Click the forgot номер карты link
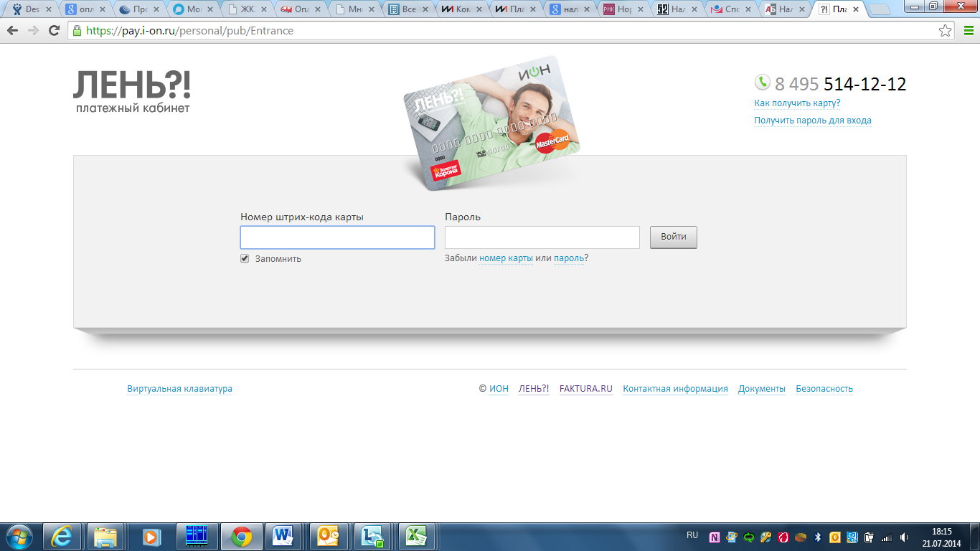This screenshot has height=551, width=980. pyautogui.click(x=506, y=258)
